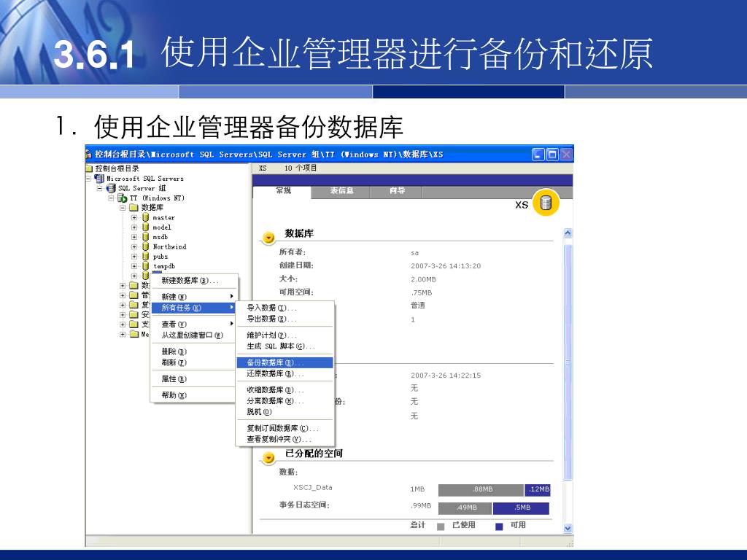The width and height of the screenshot is (747, 560).
Task: Switch to the 向导 tab
Action: (397, 191)
